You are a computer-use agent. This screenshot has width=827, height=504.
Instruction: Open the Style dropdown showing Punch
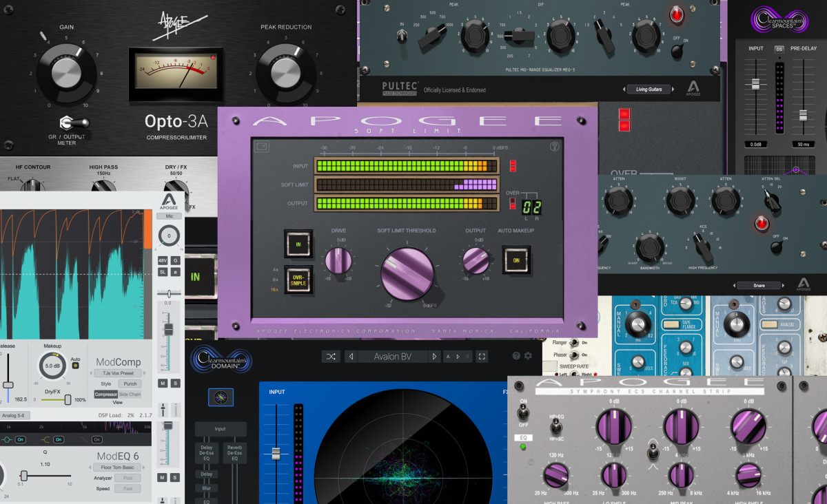pos(131,384)
